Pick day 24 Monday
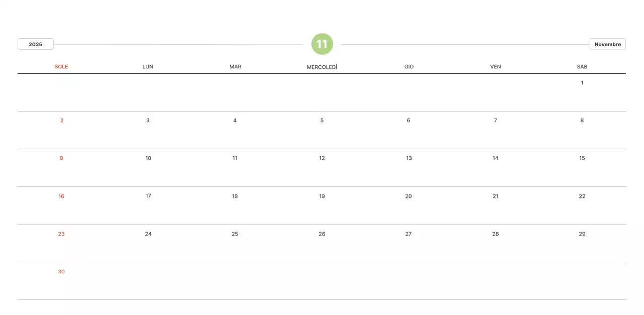644x315 pixels. (148, 234)
